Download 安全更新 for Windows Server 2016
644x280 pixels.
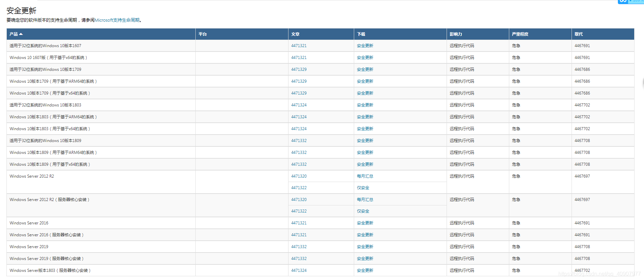[x=365, y=223]
